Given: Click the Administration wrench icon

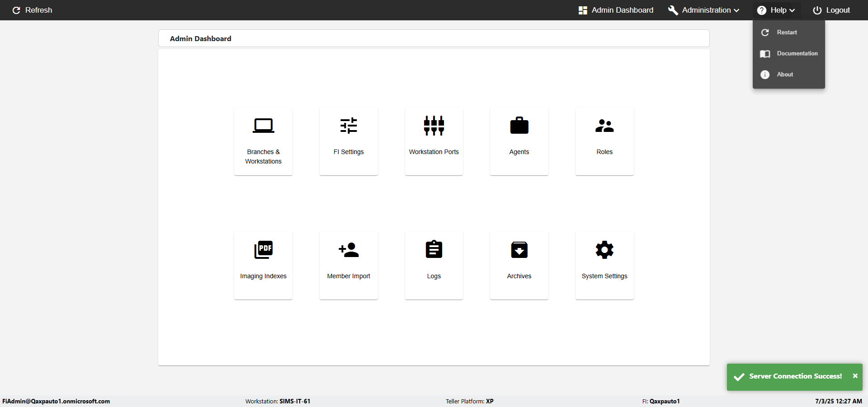Looking at the screenshot, I should [x=673, y=10].
